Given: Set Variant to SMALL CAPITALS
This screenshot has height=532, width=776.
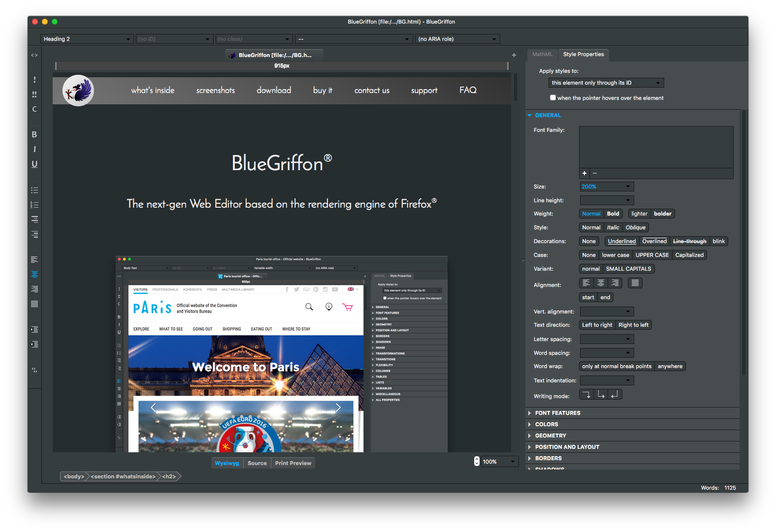Looking at the screenshot, I should 629,269.
